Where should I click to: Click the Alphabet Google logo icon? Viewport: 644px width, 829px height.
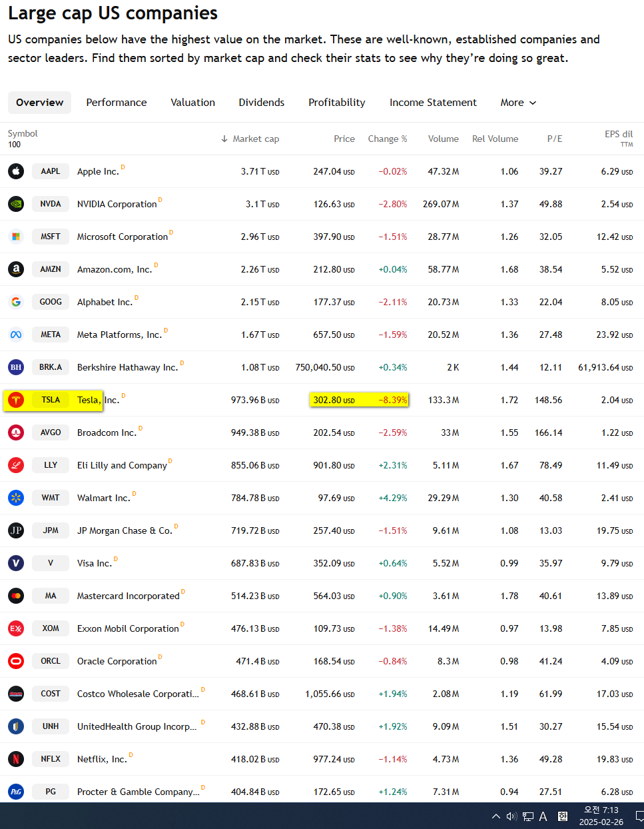coord(16,302)
